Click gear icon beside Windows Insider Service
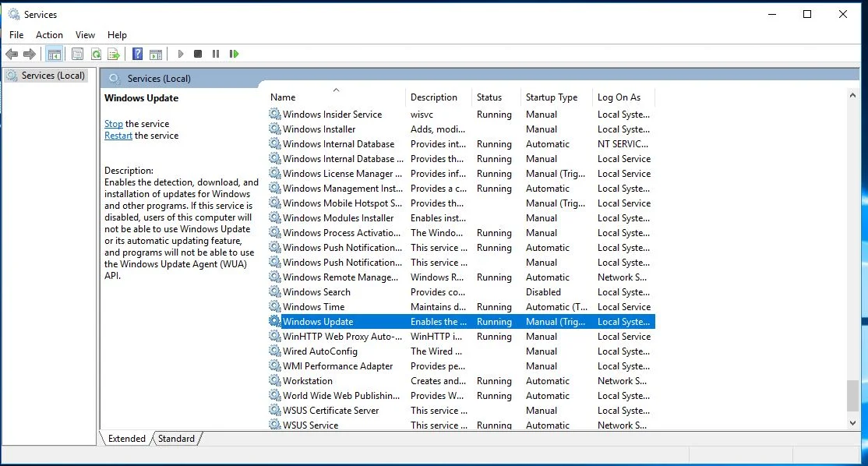 [275, 114]
